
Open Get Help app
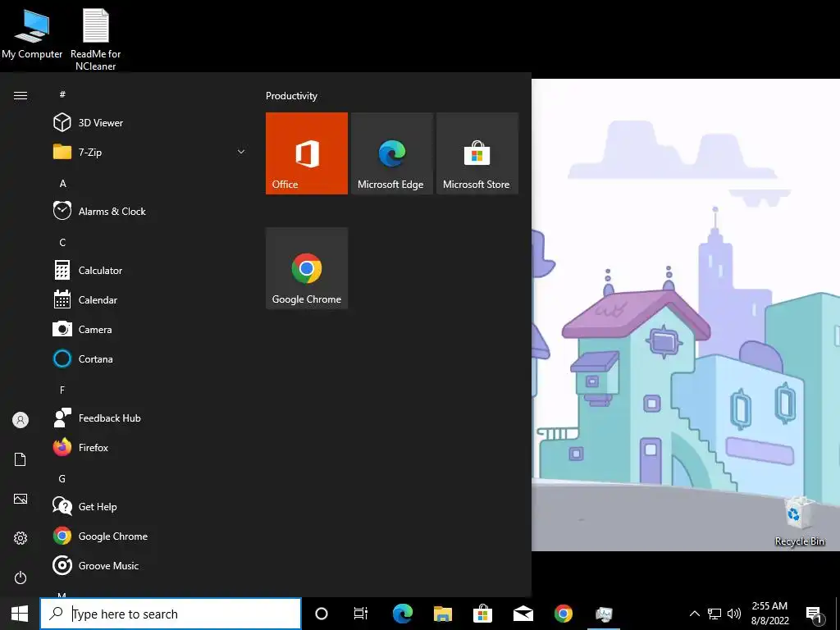point(148,507)
